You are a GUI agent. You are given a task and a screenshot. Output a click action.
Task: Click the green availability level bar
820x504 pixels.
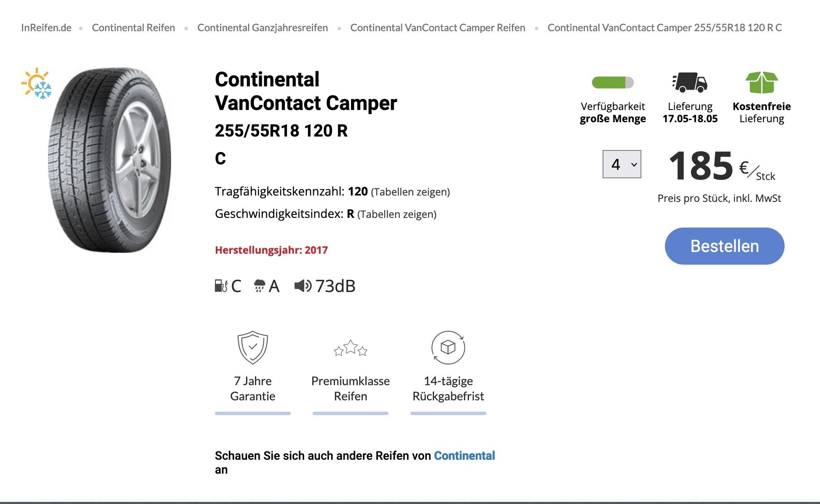click(613, 82)
